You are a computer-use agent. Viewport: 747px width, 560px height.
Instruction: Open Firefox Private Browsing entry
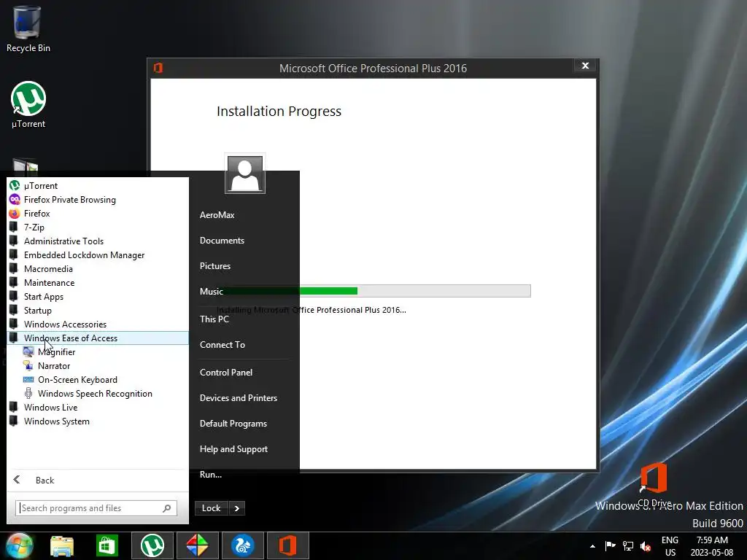pyautogui.click(x=98, y=200)
